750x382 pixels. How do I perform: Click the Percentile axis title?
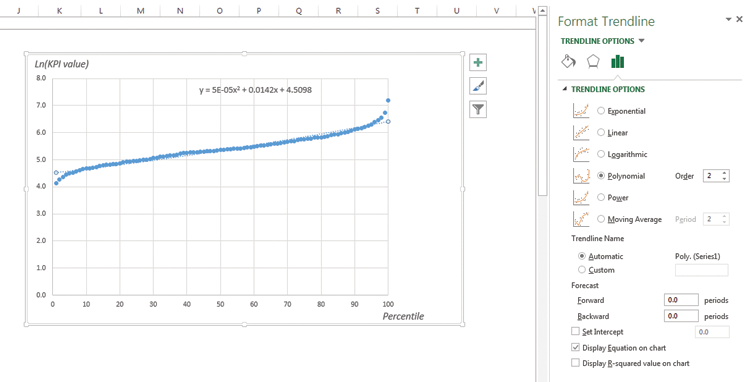pyautogui.click(x=403, y=316)
